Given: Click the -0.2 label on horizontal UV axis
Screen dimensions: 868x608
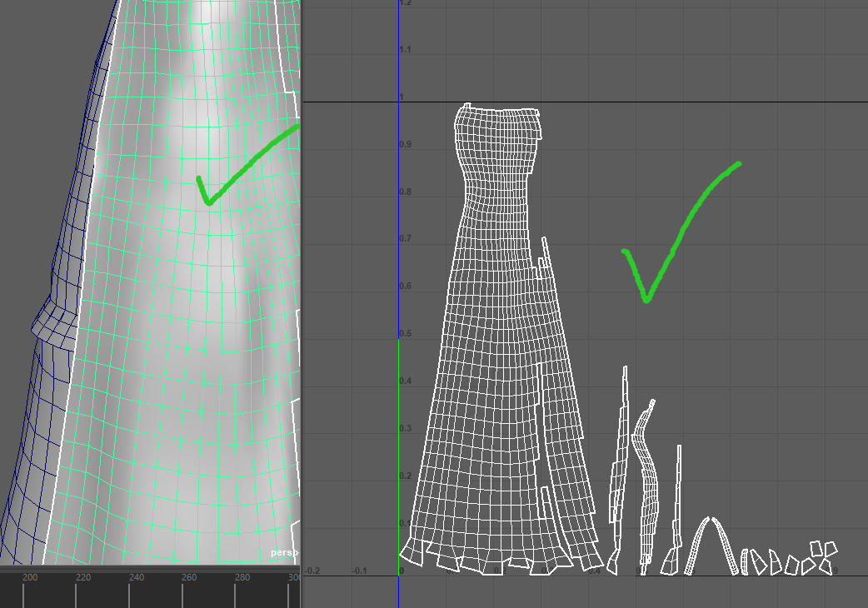Looking at the screenshot, I should tap(312, 571).
